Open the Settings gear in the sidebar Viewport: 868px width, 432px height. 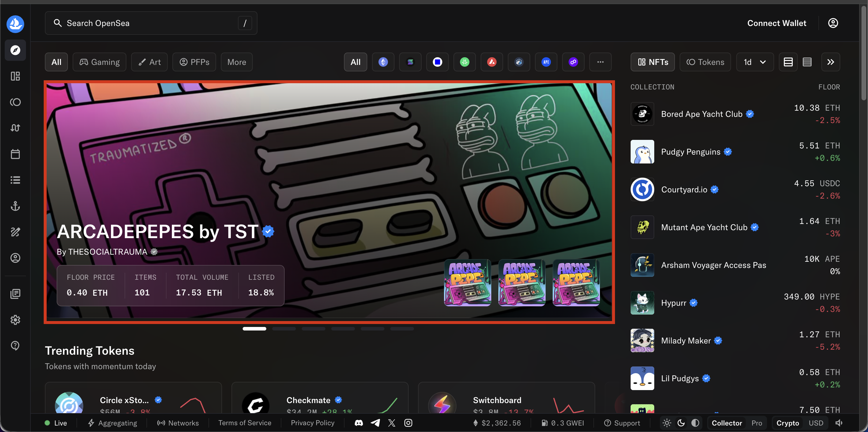click(x=15, y=320)
